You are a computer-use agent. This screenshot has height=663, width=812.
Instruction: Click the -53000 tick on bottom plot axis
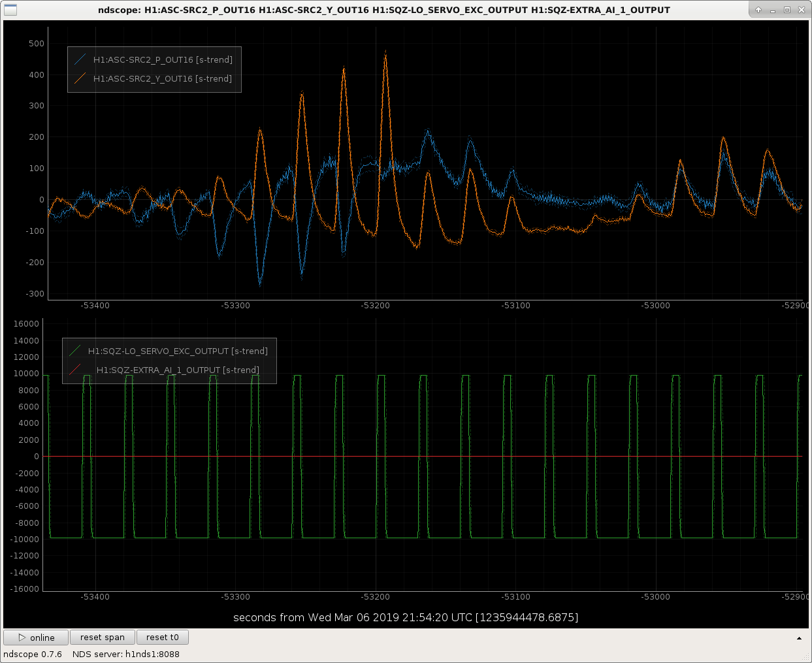(x=656, y=597)
